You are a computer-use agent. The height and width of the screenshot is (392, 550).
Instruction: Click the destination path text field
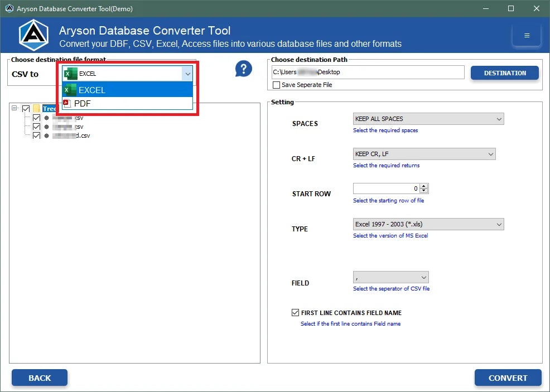[x=368, y=72]
